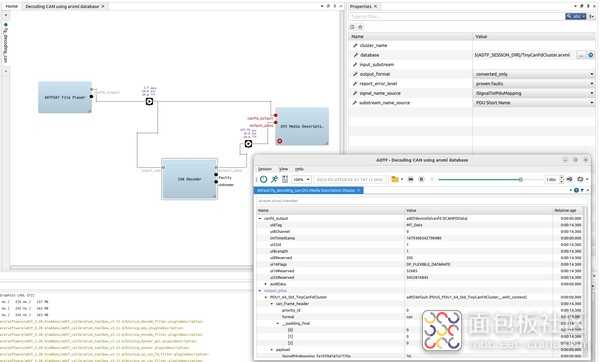Image resolution: width=600 pixels, height=362 pixels.
Task: Open the 100% speed dropdown
Action: point(302,179)
